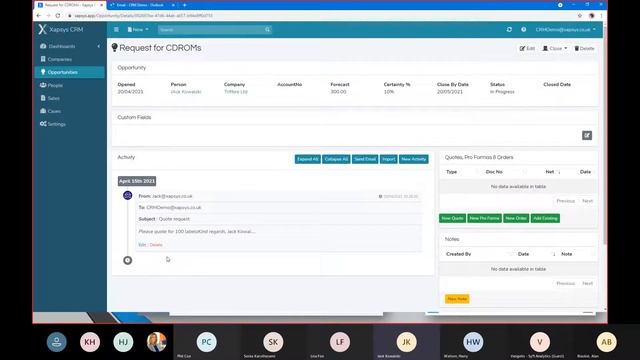
Task: Expand the Dashboards chevron arrow
Action: point(98,46)
